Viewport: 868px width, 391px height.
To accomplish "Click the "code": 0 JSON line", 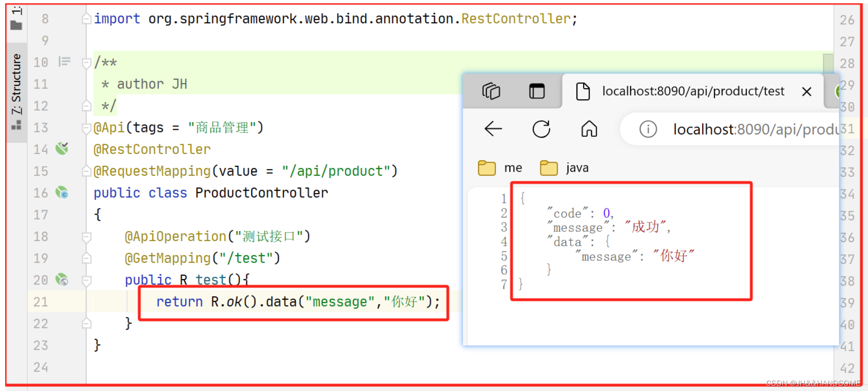I will tap(580, 214).
